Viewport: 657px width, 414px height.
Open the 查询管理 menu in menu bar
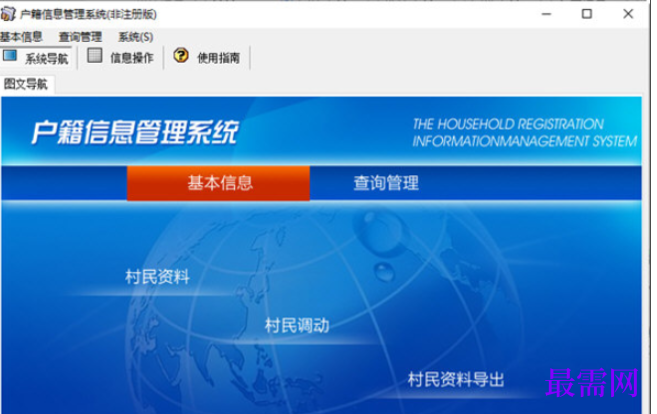[80, 37]
